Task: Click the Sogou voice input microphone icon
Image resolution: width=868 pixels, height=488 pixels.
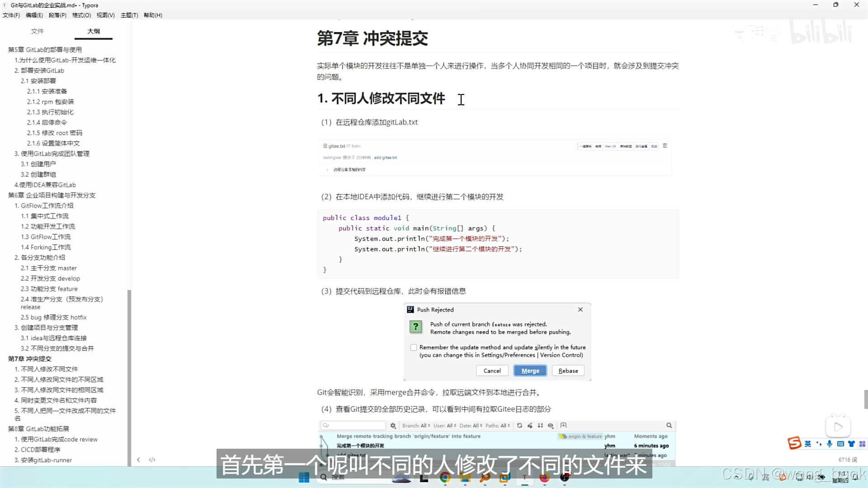Action: coord(830,444)
